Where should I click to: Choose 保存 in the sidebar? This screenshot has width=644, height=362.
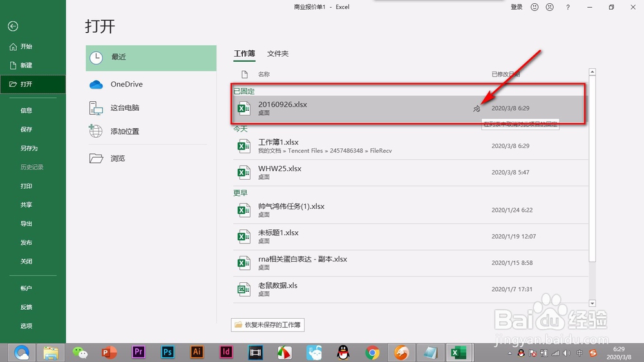click(26, 129)
